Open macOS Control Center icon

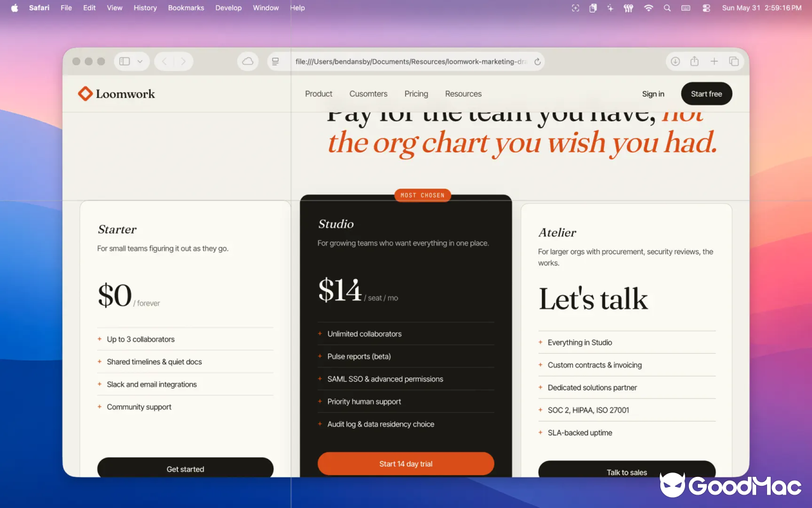click(x=706, y=8)
